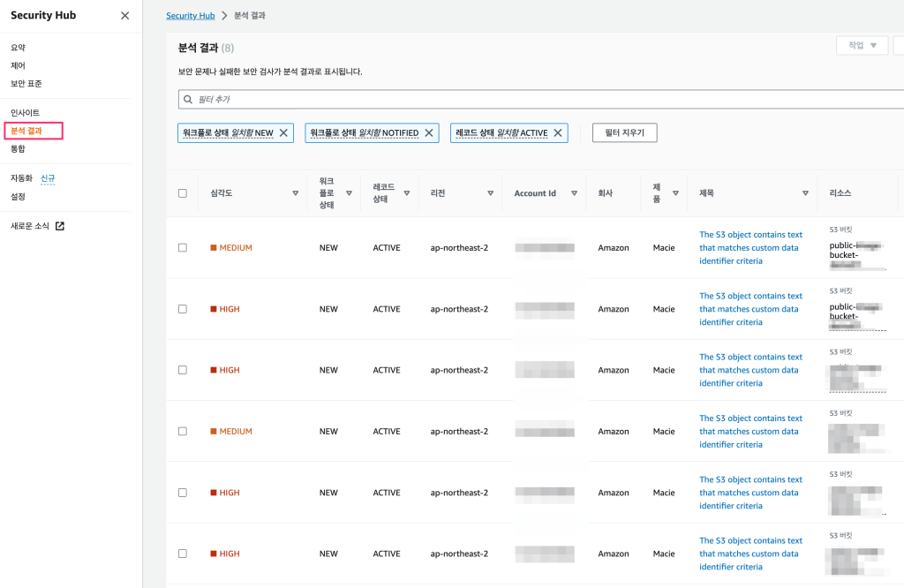Image resolution: width=904 pixels, height=588 pixels.
Task: Click the search magnifier icon in filter bar
Action: 188,99
